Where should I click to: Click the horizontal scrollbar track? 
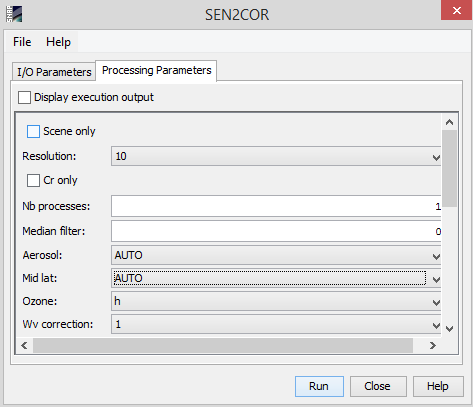(223, 345)
